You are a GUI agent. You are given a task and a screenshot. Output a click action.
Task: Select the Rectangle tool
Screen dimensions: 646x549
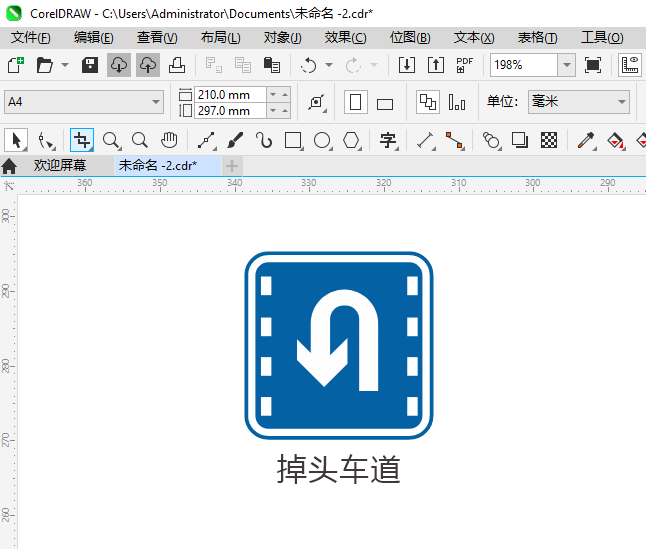293,140
